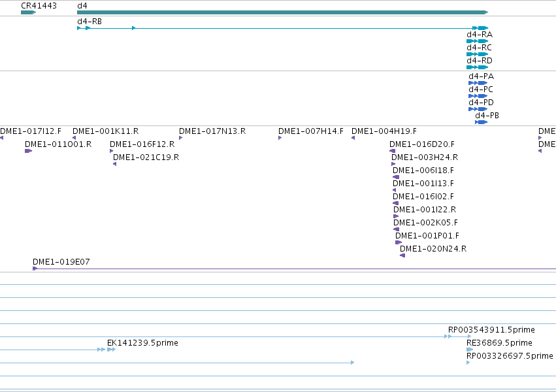The height and width of the screenshot is (392, 556).
Task: Select the DME1-003H24.R arrow marker
Action: tap(393, 164)
